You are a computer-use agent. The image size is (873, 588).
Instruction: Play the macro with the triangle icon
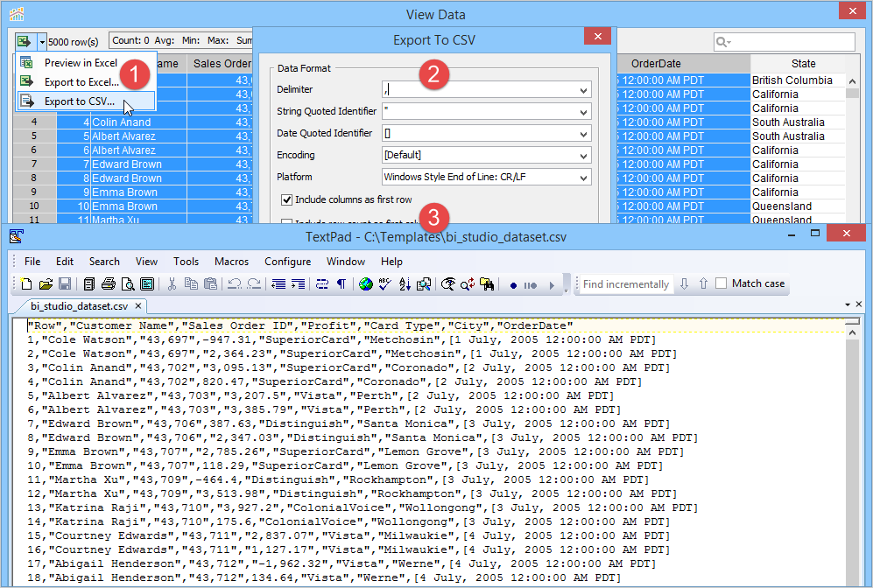pos(552,285)
